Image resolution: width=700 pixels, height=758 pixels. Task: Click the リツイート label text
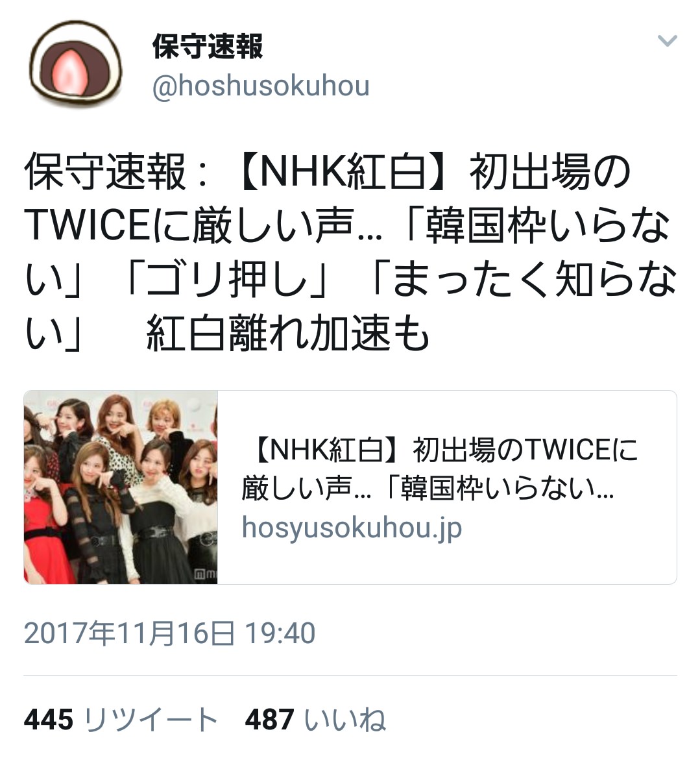pyautogui.click(x=151, y=720)
